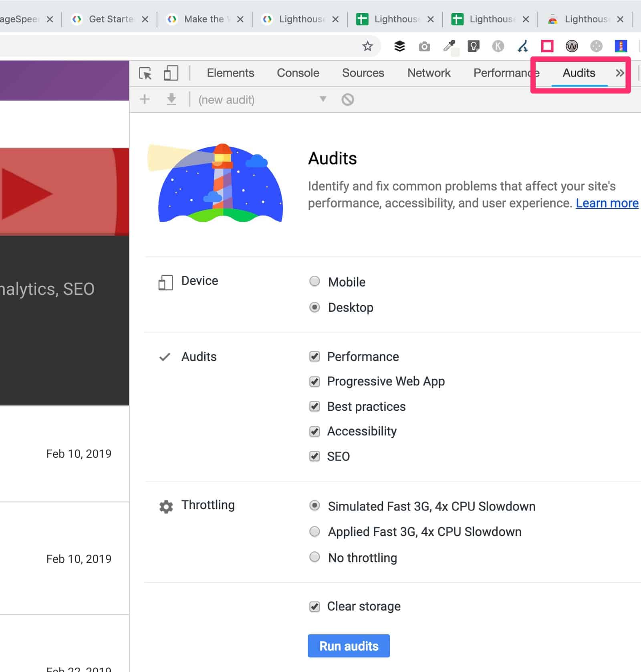The height and width of the screenshot is (672, 641).
Task: Toggle the Device Toolbar icon
Action: pyautogui.click(x=171, y=73)
